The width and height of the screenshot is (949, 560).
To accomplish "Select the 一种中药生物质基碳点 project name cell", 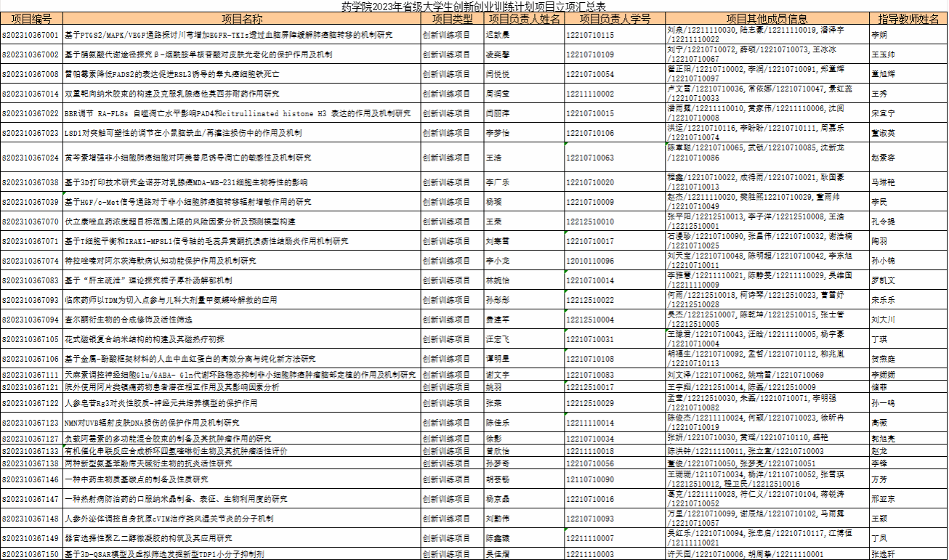I will [x=242, y=479].
